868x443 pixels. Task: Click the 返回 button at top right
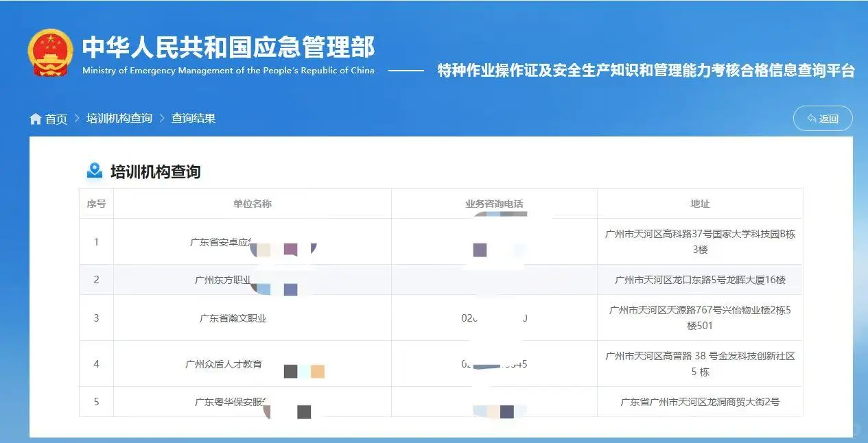[x=822, y=118]
